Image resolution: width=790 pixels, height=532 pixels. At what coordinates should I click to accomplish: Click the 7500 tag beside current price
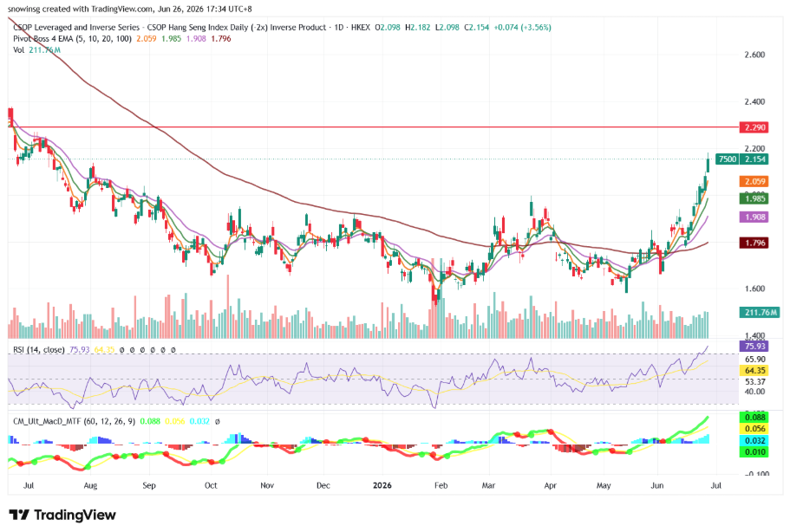click(727, 159)
